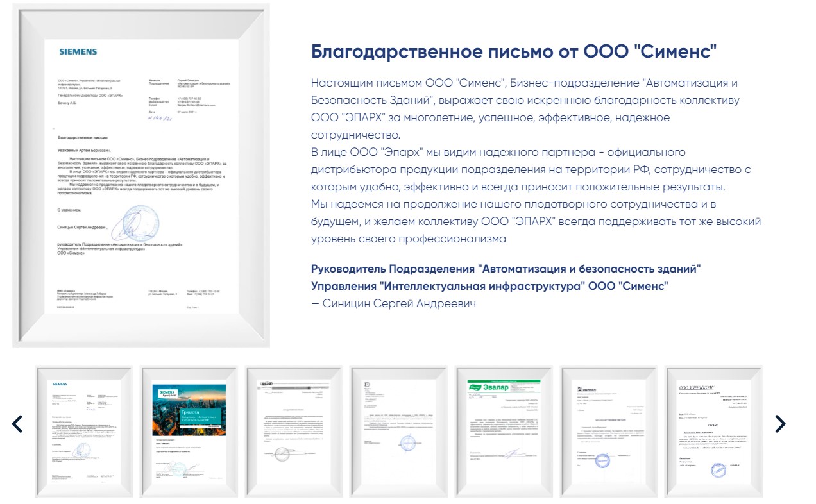Select the third letter thumbnail
The width and height of the screenshot is (816, 504).
[294, 431]
